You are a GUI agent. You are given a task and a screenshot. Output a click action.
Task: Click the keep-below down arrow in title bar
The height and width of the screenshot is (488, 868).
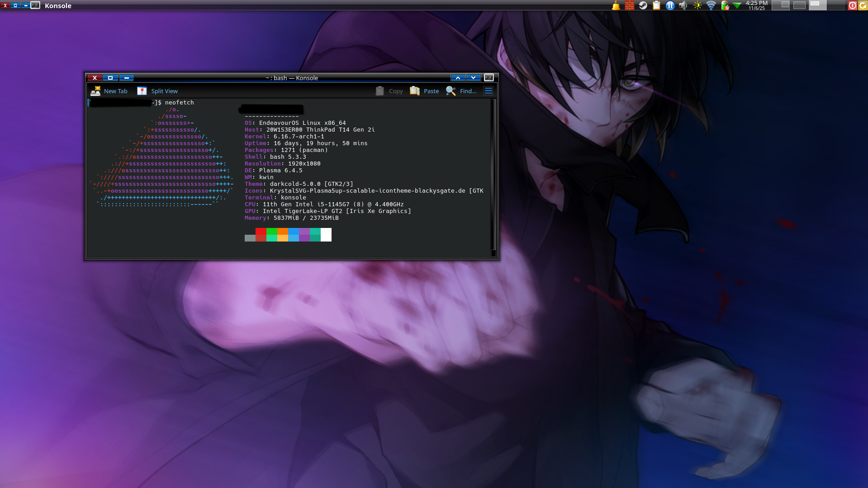473,78
